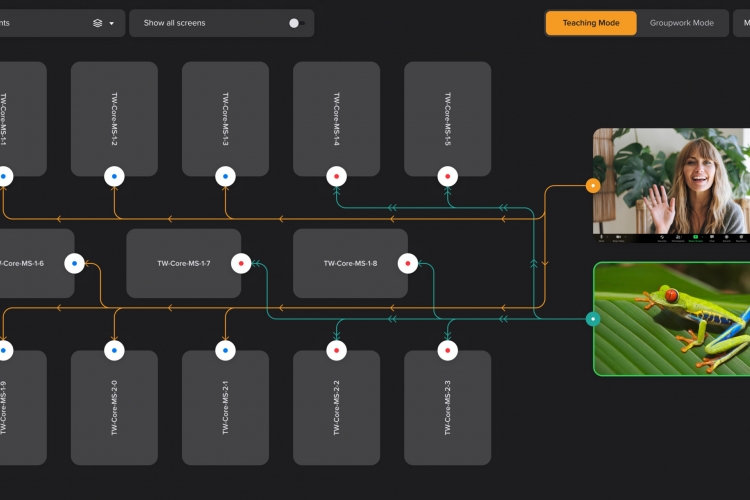Click red connector dot on TW-Core-MS-2-2

tap(337, 350)
